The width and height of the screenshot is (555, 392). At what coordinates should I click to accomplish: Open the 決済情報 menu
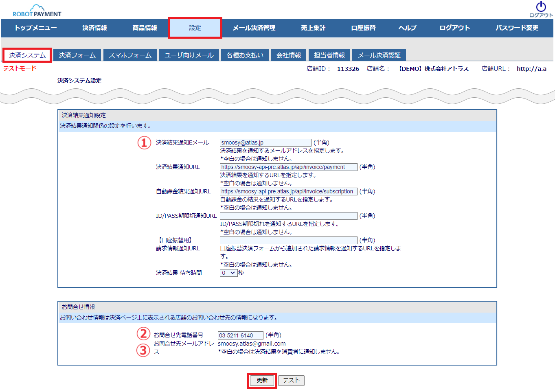94,28
